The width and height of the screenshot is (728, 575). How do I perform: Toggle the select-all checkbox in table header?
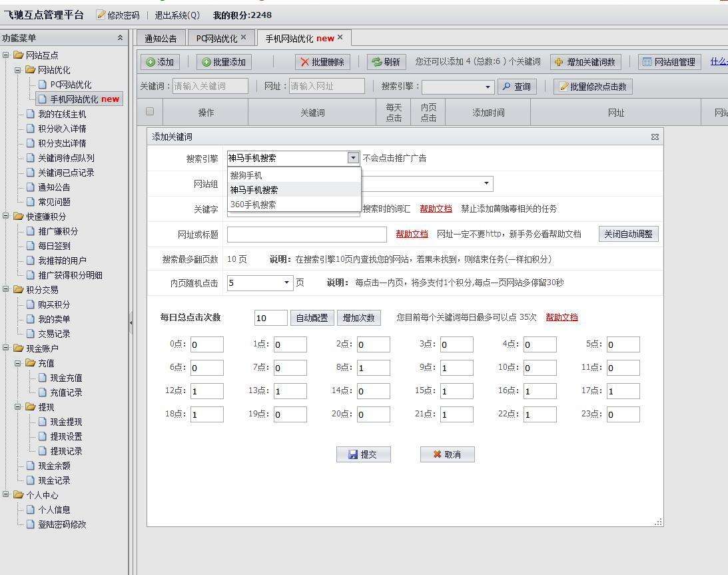point(150,111)
